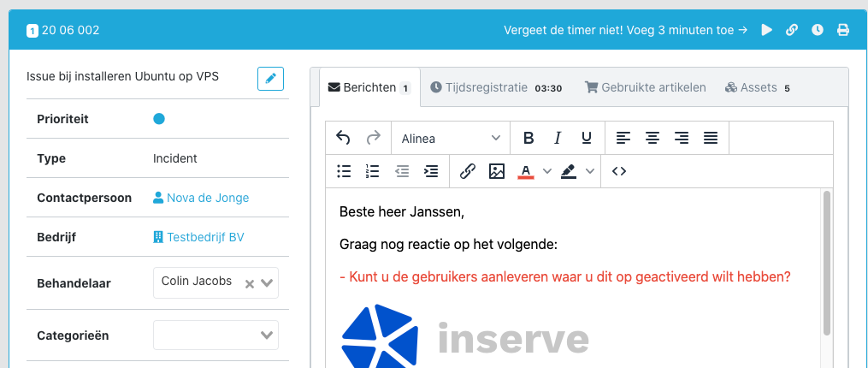Click the 'Graag nog reactie' text line
868x368 pixels.
click(448, 245)
